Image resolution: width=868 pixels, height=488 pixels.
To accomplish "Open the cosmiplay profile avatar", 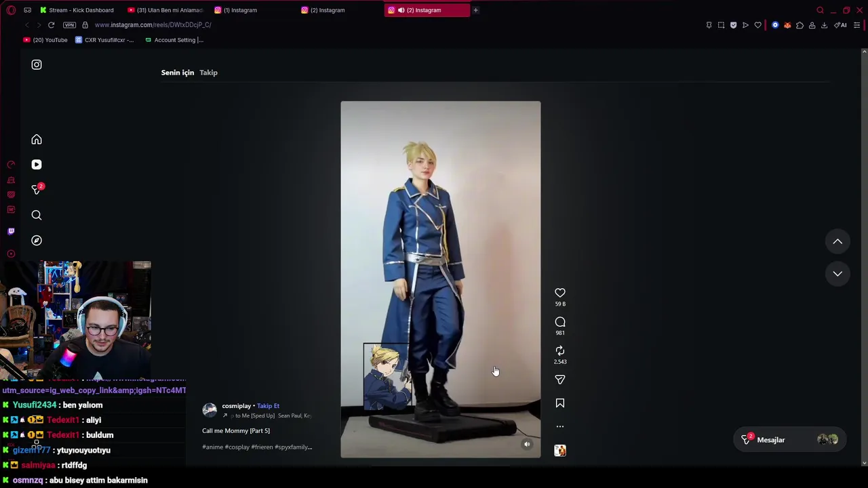I will point(210,410).
